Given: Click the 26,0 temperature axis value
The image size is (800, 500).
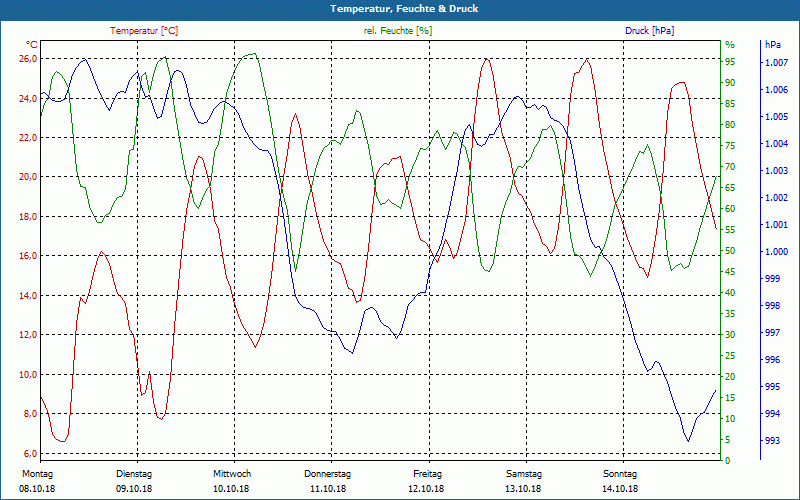Looking at the screenshot, I should pos(28,59).
